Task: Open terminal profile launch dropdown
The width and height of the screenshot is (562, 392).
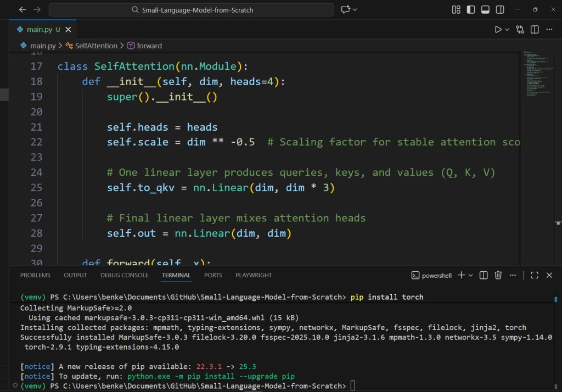Action: coord(470,275)
